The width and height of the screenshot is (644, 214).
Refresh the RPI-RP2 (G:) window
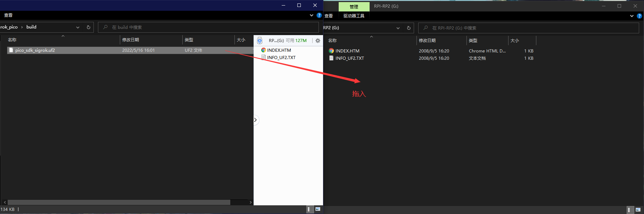click(x=409, y=28)
